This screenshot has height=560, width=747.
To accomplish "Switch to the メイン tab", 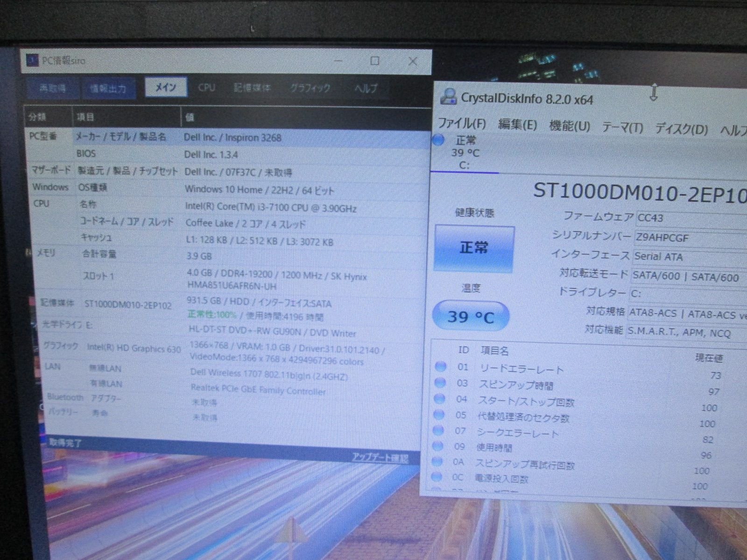I will (x=166, y=87).
